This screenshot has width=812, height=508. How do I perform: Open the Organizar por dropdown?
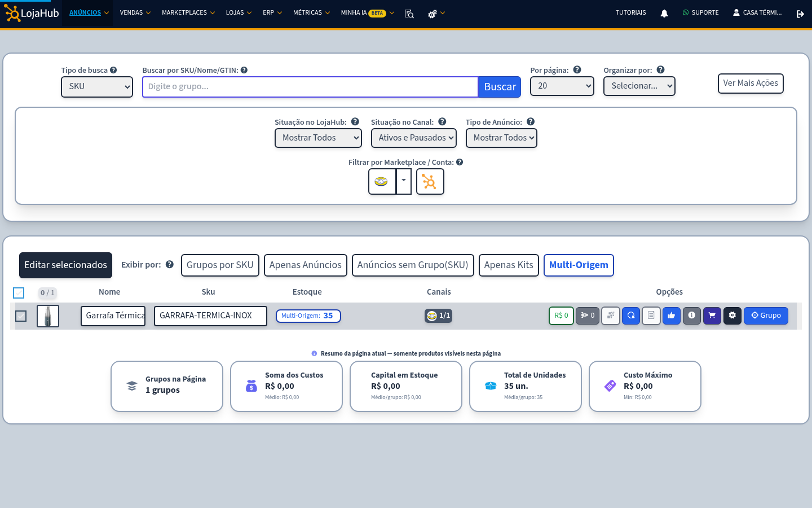[639, 86]
